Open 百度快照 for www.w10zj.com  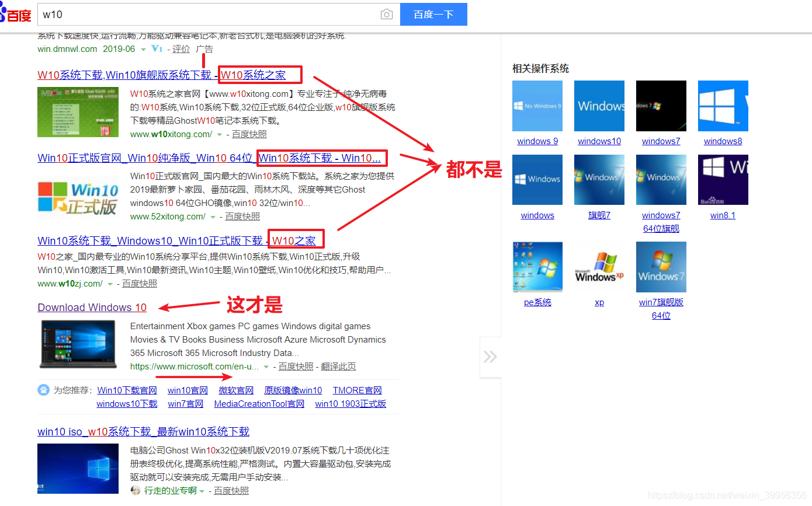tap(140, 284)
